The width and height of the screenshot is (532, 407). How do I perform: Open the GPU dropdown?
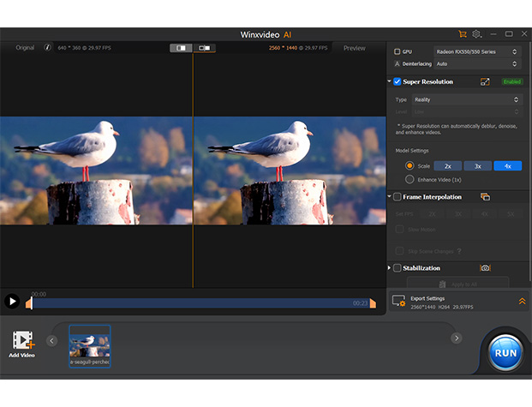(x=476, y=51)
